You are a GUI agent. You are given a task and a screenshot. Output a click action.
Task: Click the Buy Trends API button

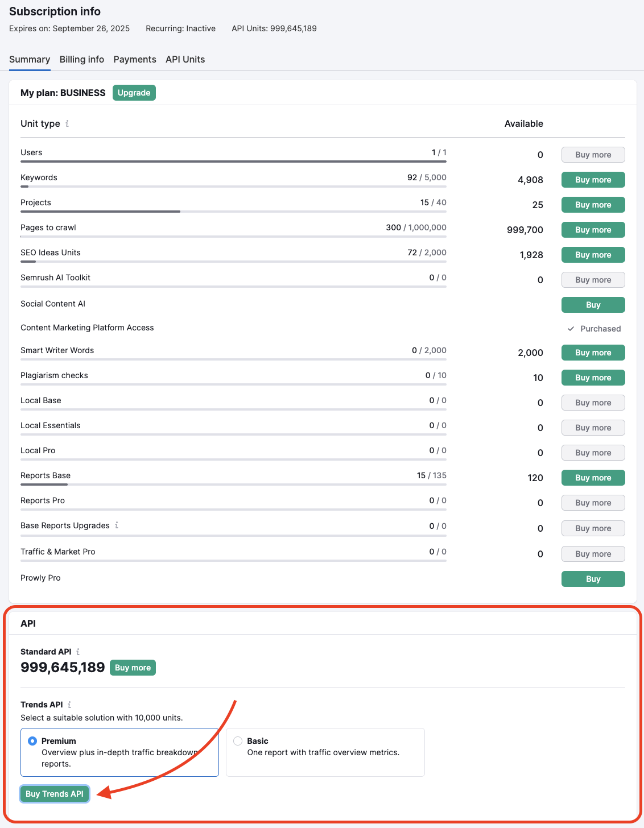[54, 794]
